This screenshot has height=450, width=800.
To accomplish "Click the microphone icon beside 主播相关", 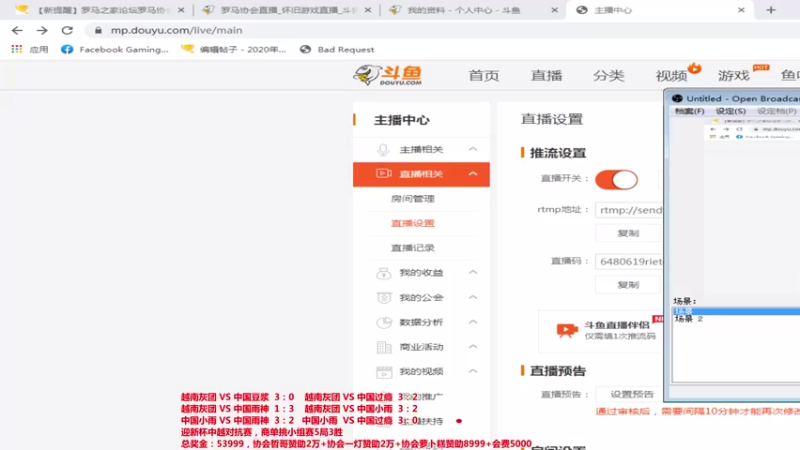I will coord(383,149).
